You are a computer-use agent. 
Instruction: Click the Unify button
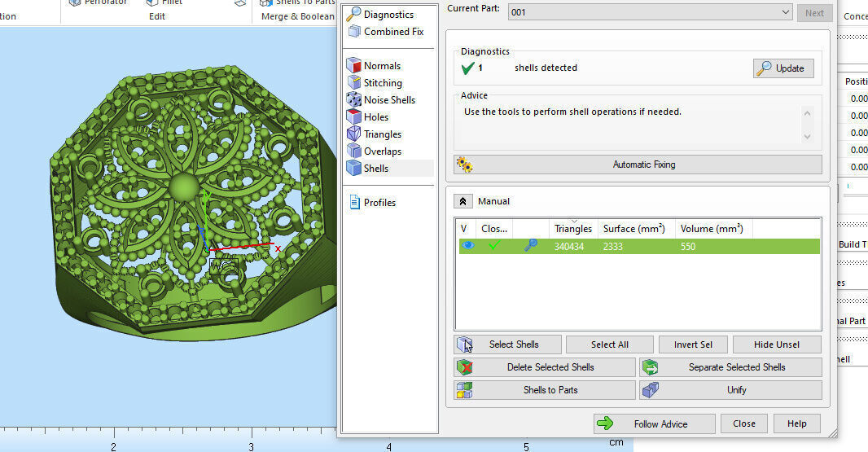730,390
